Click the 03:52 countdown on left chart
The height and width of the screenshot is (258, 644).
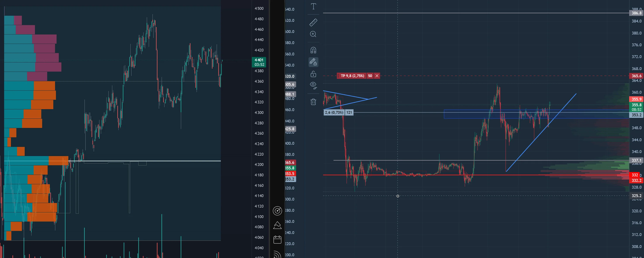pyautogui.click(x=259, y=64)
